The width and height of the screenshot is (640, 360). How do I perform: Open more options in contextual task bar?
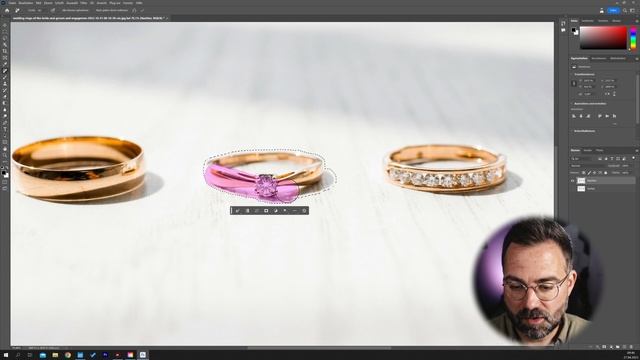click(295, 211)
